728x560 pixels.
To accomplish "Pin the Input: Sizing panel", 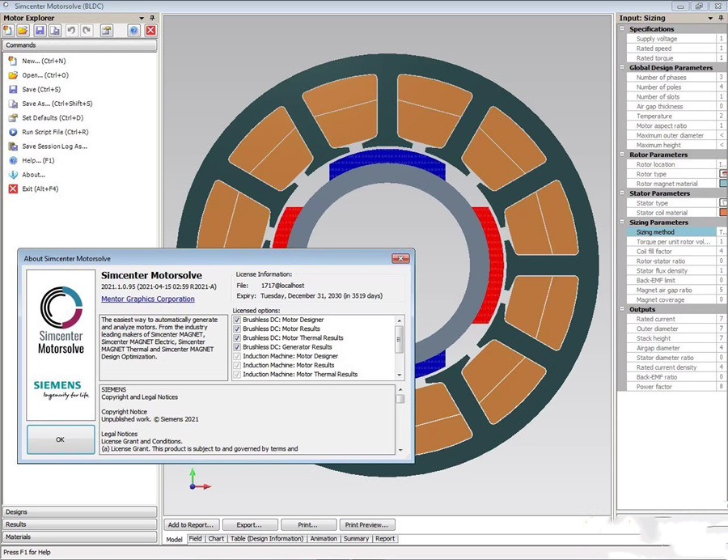I will click(x=721, y=18).
